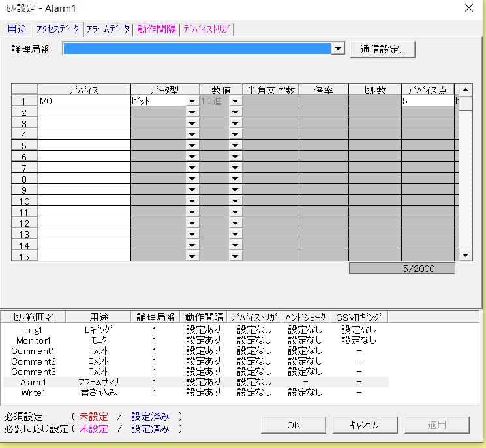The image size is (486, 448).
Task: Open 数値 dropdown in row 1
Action: click(235, 101)
